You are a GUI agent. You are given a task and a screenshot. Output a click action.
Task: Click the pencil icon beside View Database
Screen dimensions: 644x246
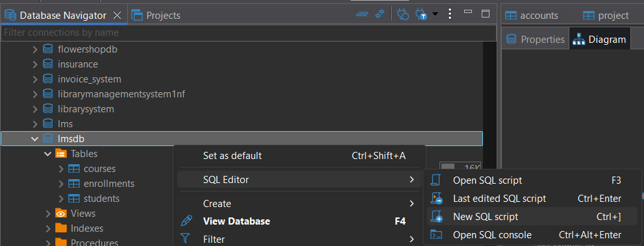[x=186, y=221]
